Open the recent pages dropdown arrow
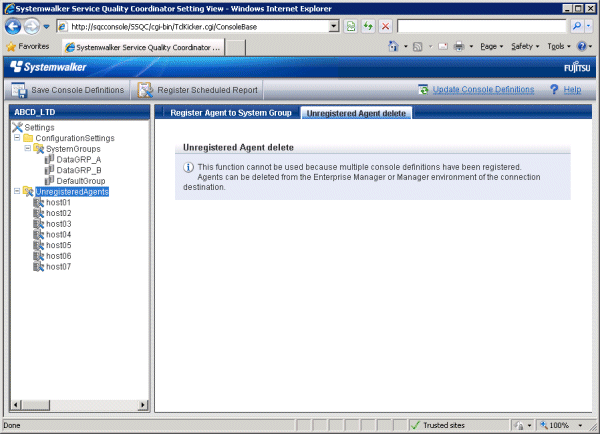Image resolution: width=600 pixels, height=434 pixels. click(x=46, y=27)
